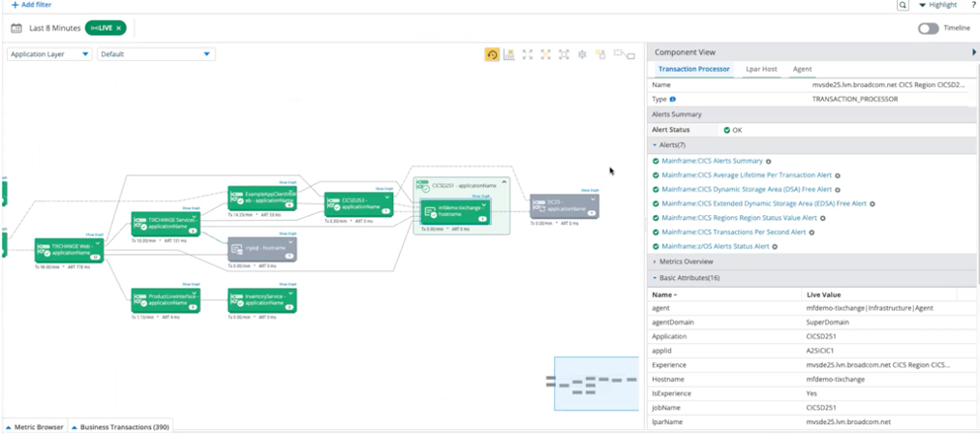Expand the Metrics Overview section
Screen dimensions: 980x434
pyautogui.click(x=688, y=262)
